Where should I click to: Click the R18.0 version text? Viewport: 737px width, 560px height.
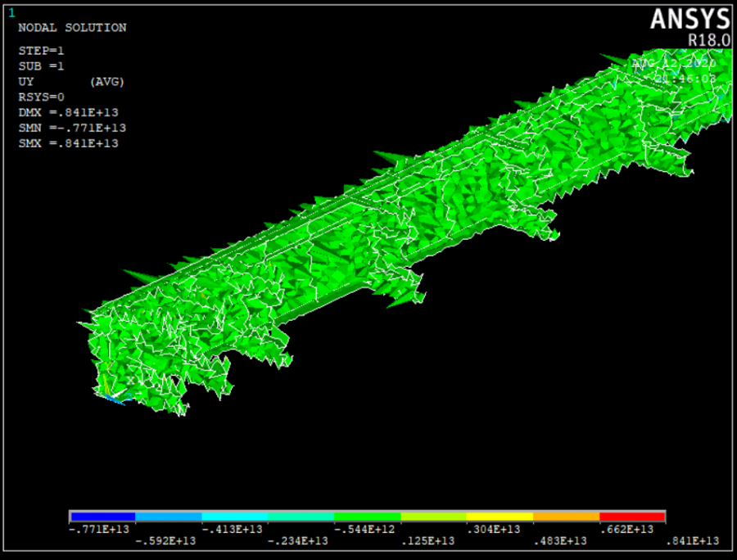click(708, 39)
